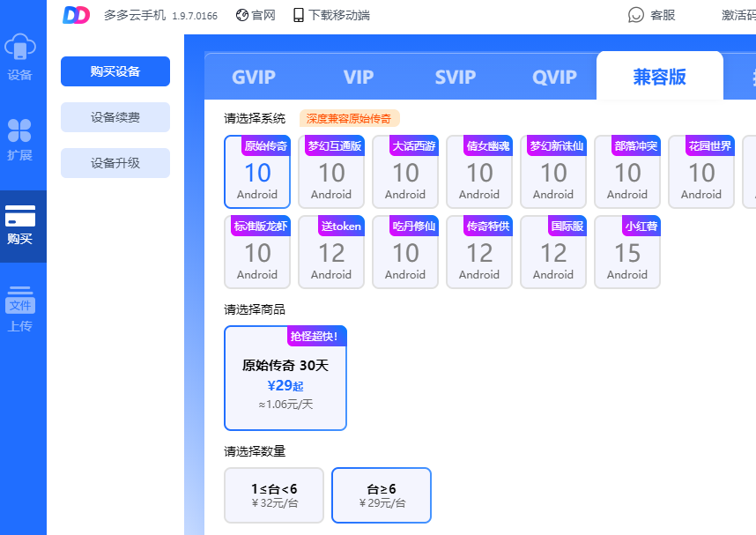This screenshot has height=535, width=756.
Task: Select the 梦幻新诛仙 Android 10 system
Action: [x=553, y=172]
